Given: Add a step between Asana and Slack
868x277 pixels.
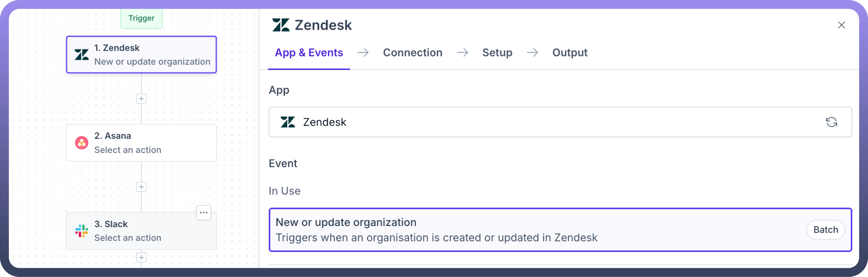Looking at the screenshot, I should click(x=141, y=187).
